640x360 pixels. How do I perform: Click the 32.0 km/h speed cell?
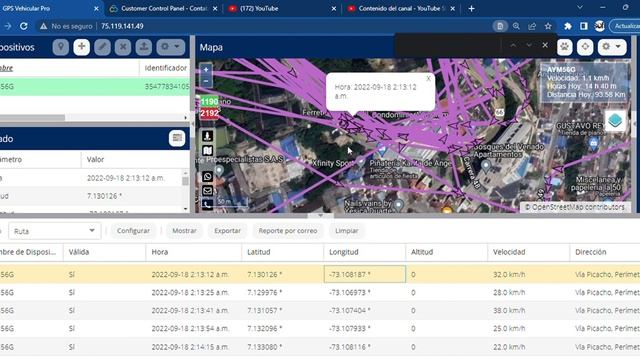pyautogui.click(x=529, y=274)
